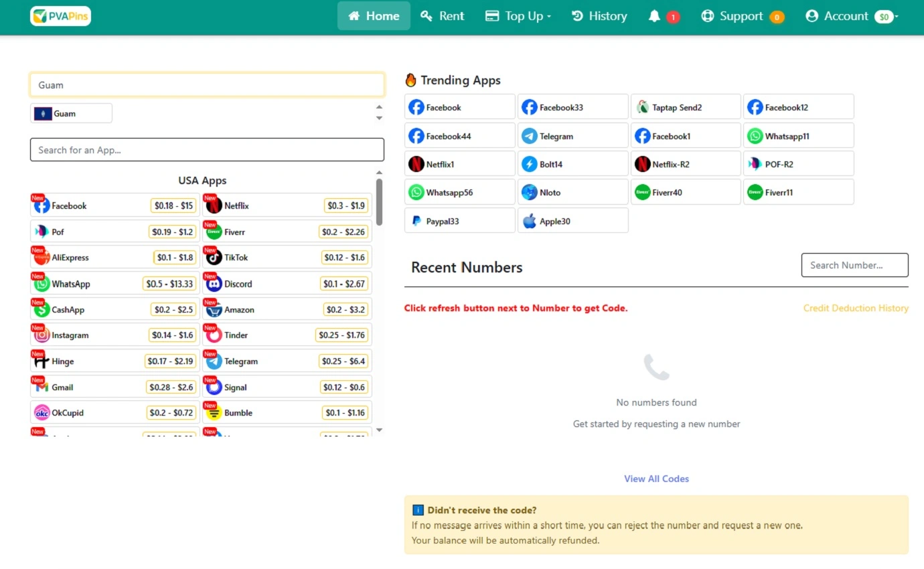Screen dimensions: 924x569
Task: Select trending app Fiverr11
Action: (x=799, y=192)
